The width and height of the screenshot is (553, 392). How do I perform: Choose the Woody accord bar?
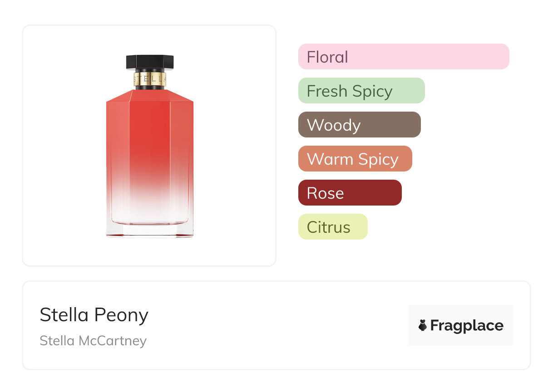[x=360, y=125]
